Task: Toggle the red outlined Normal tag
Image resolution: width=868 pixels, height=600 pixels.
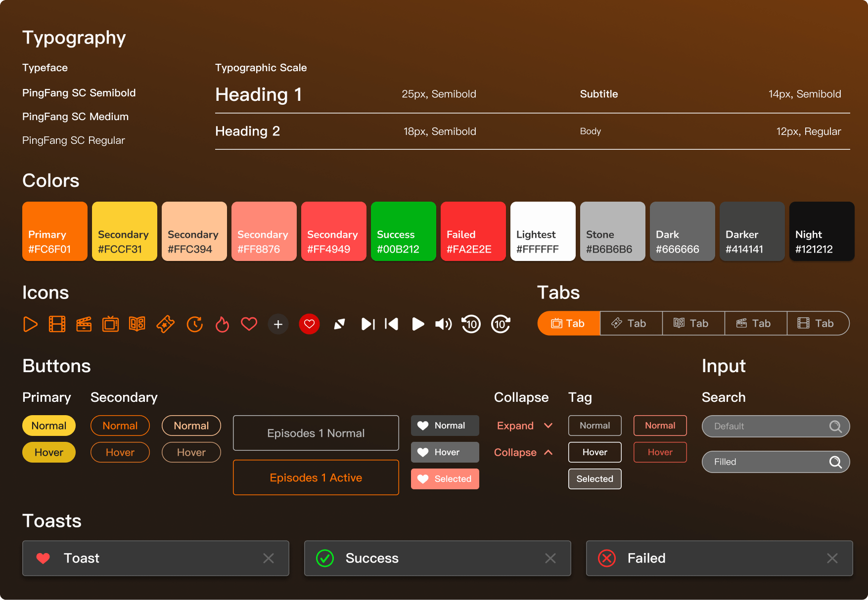Action: [x=660, y=426]
